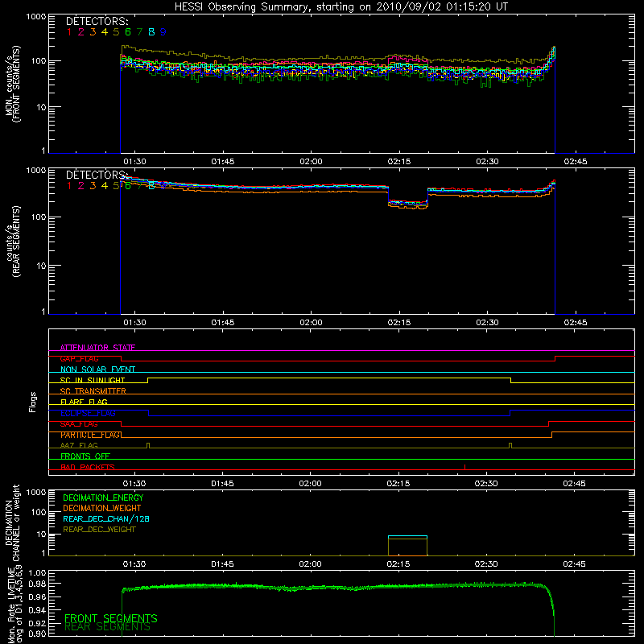Click the BAD_PACKETS flag label

[x=88, y=467]
